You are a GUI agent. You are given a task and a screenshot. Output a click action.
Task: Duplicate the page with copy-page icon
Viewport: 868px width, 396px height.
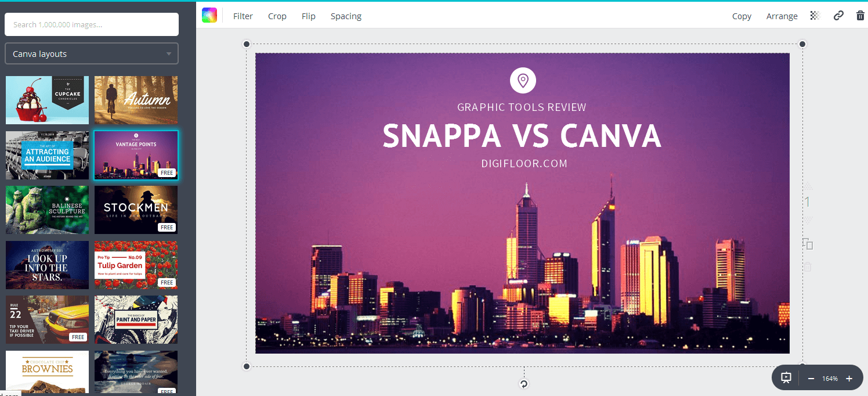[x=808, y=244]
